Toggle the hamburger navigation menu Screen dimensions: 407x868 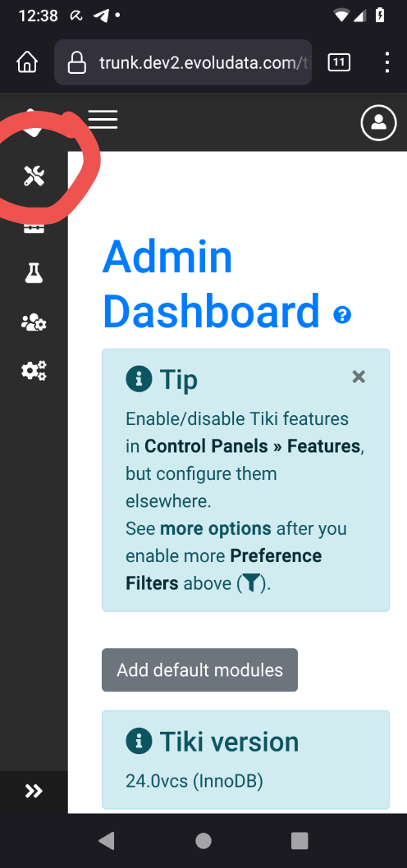(103, 120)
